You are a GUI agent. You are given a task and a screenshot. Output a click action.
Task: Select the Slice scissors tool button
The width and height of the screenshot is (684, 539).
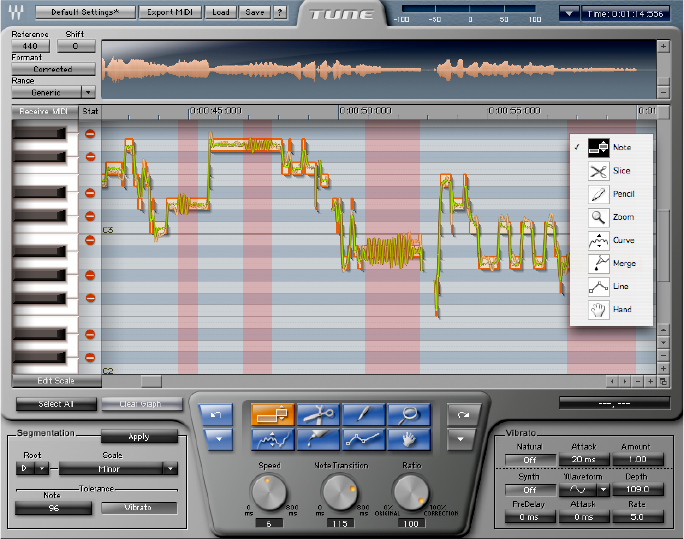click(319, 414)
